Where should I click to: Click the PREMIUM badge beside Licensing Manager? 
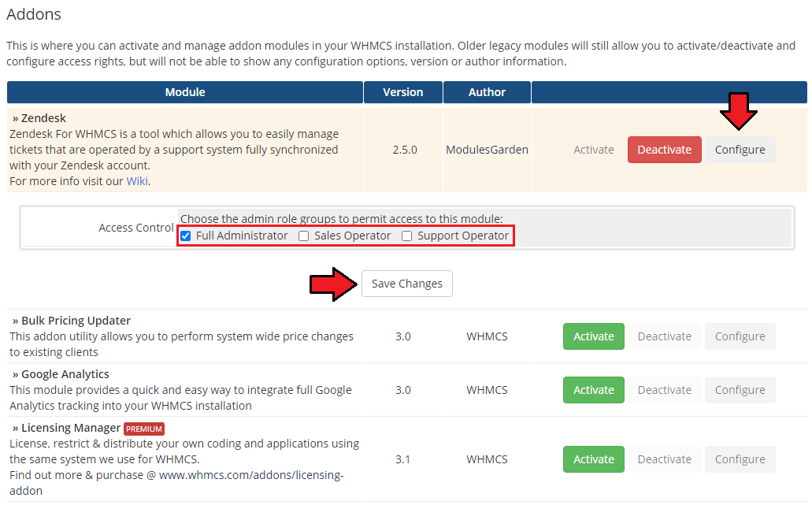[x=144, y=429]
